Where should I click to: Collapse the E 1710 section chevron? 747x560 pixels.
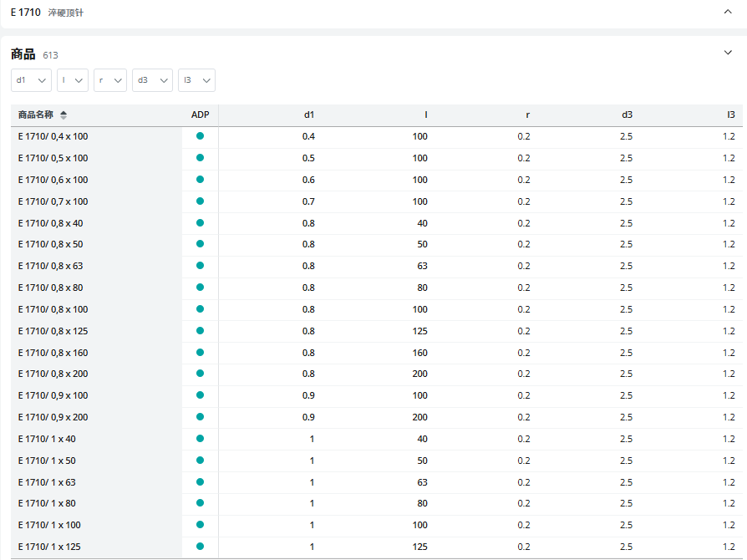[728, 12]
